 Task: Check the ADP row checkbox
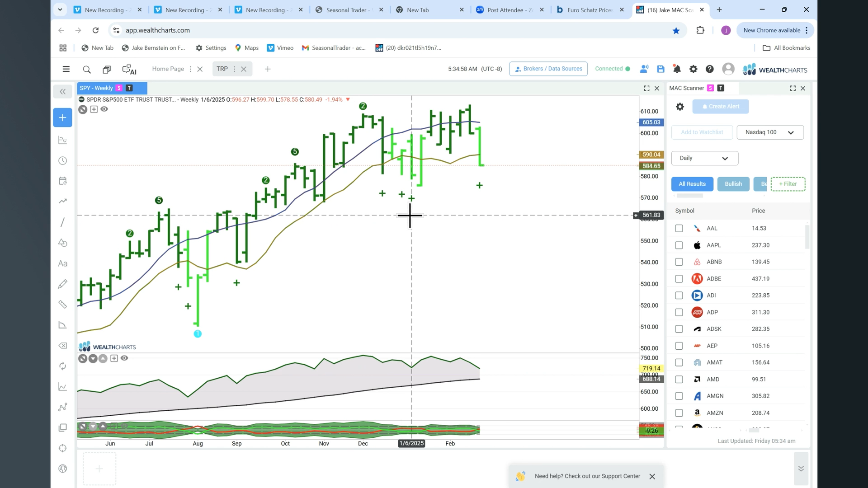click(x=679, y=312)
